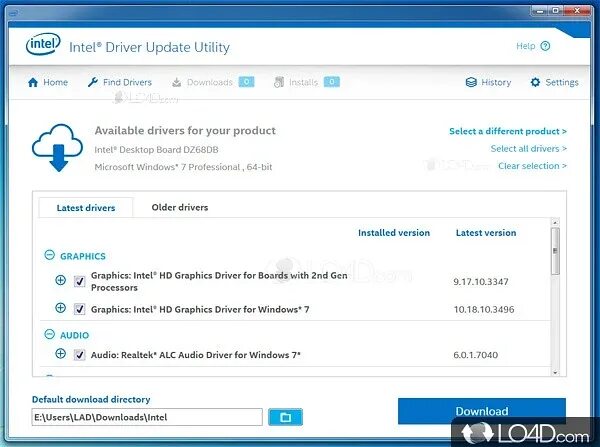The height and width of the screenshot is (447, 600).
Task: Click version 10.18.10.3496
Action: point(484,309)
